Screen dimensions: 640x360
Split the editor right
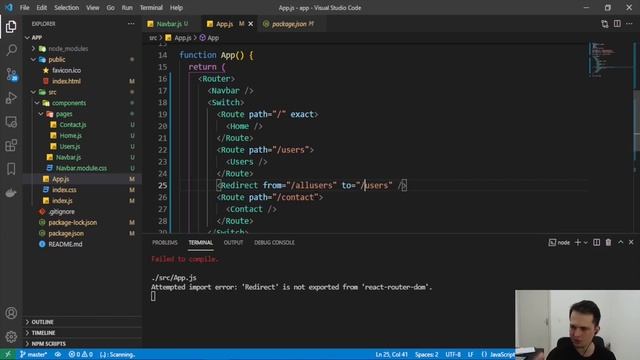click(x=617, y=24)
